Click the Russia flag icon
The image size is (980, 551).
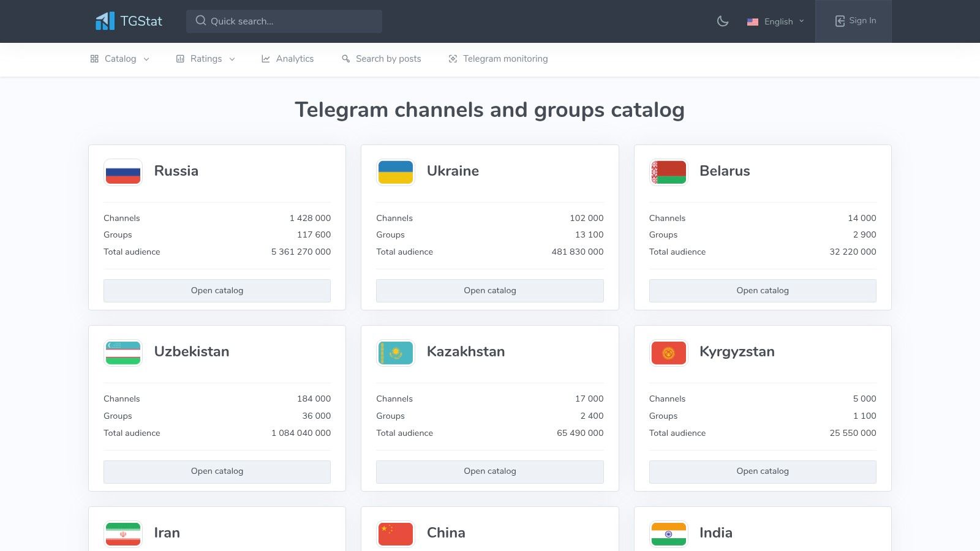123,172
